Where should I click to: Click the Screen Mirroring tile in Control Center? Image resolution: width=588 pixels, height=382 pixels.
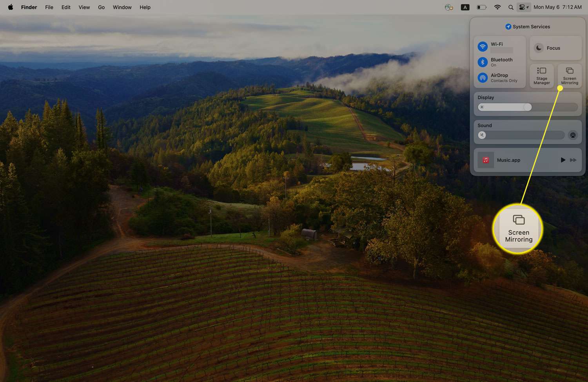pos(569,76)
